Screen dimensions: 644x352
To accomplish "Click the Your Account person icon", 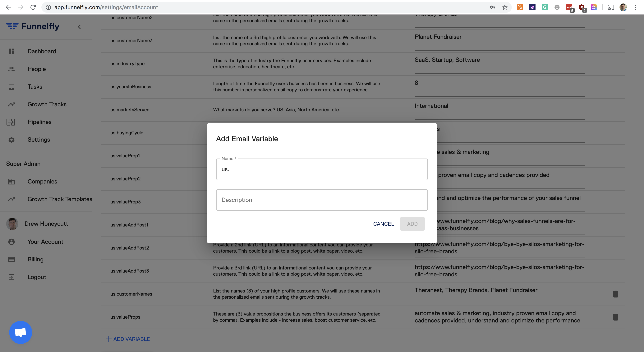I will pyautogui.click(x=11, y=242).
